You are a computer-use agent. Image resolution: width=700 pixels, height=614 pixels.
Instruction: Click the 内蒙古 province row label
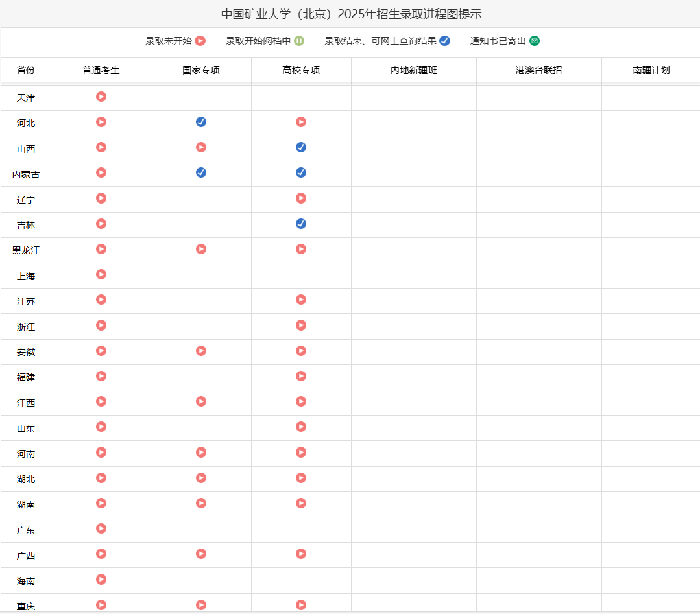pos(26,174)
